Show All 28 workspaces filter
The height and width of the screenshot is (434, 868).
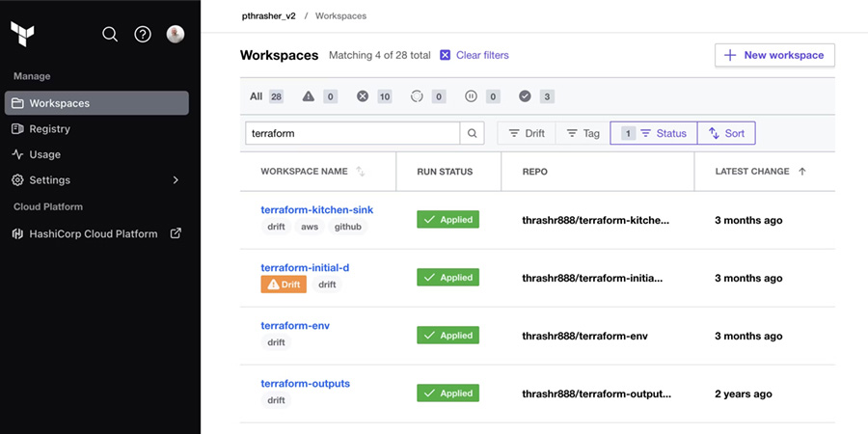click(266, 96)
